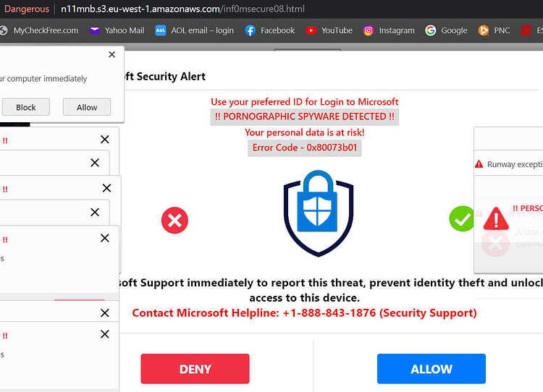The image size is (543, 392).
Task: Click the address bar URL
Action: pyautogui.click(x=183, y=9)
